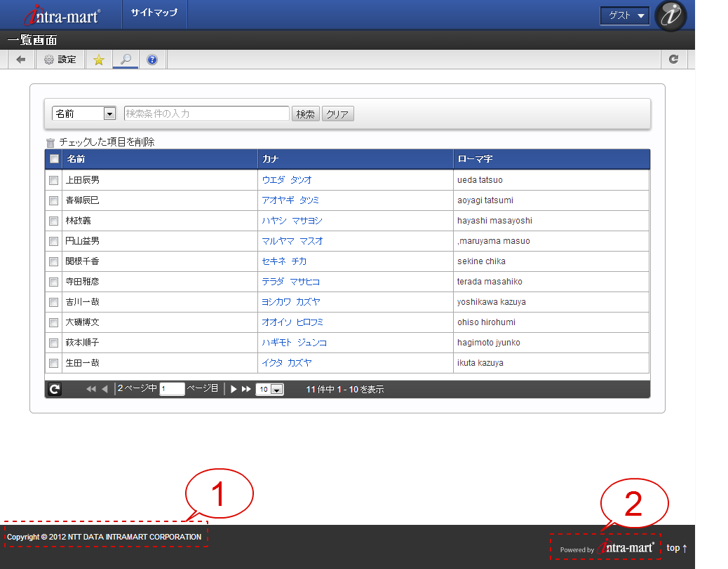The height and width of the screenshot is (569, 728).
Task: Toggle the select-all checkbox in table header
Action: [54, 159]
